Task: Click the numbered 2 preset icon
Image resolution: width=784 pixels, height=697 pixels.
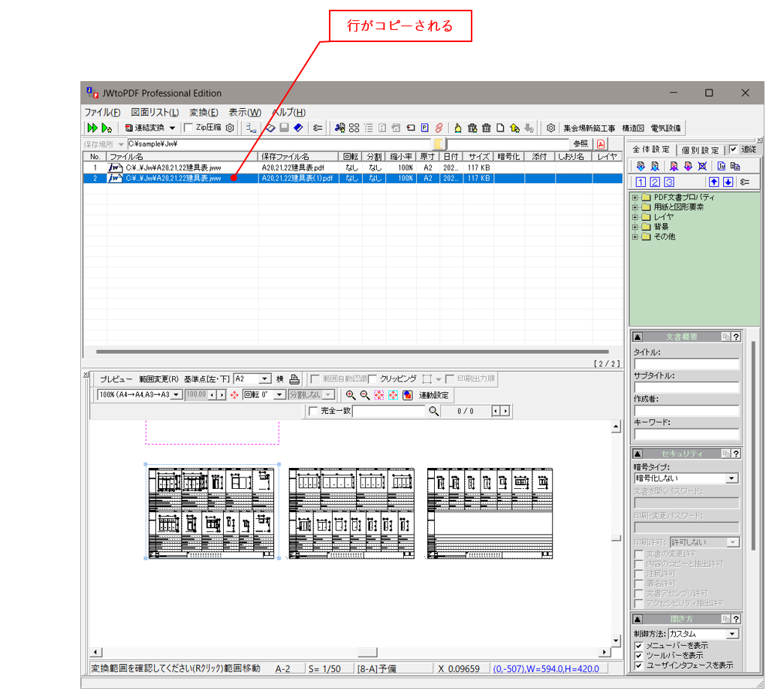Action: [x=655, y=182]
